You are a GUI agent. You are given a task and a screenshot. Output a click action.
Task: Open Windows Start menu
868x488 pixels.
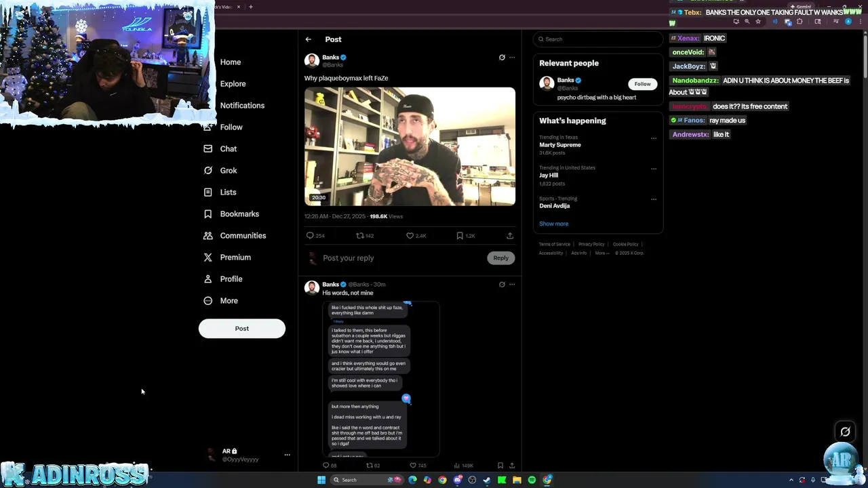321,480
